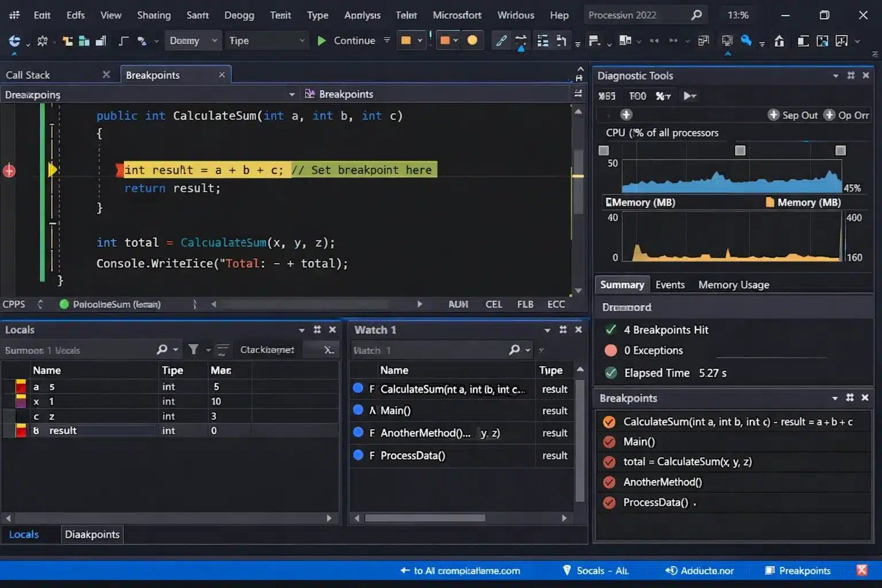Switch to the Memory Usage tab
The height and width of the screenshot is (588, 882).
[733, 284]
